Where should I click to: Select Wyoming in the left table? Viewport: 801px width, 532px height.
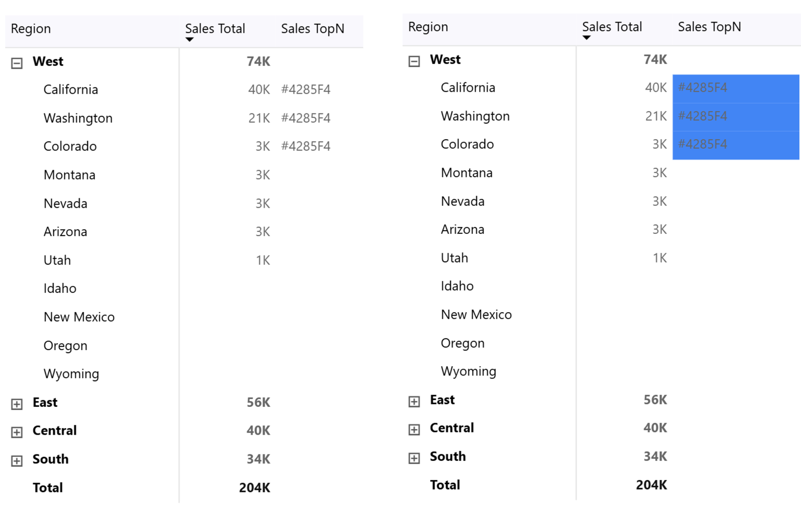click(x=71, y=374)
